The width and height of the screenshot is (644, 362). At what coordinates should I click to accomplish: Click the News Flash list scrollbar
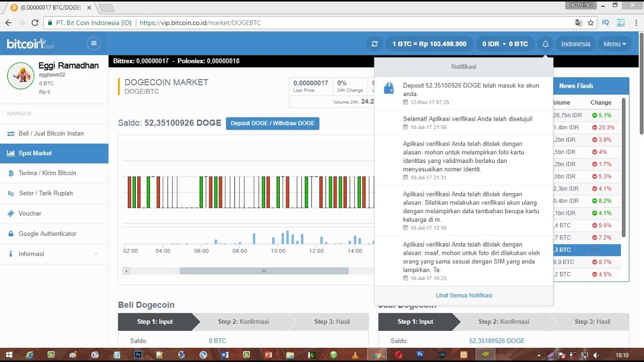click(x=624, y=167)
